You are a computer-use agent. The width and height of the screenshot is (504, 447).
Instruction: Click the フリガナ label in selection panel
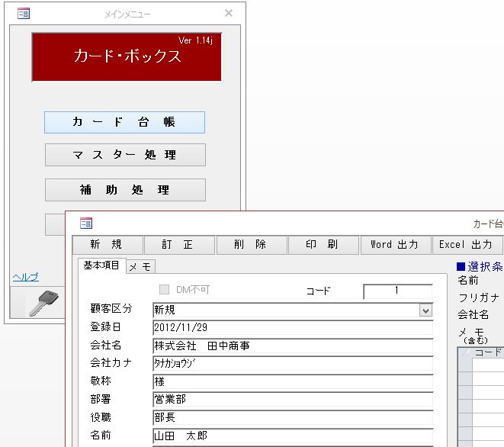point(478,297)
